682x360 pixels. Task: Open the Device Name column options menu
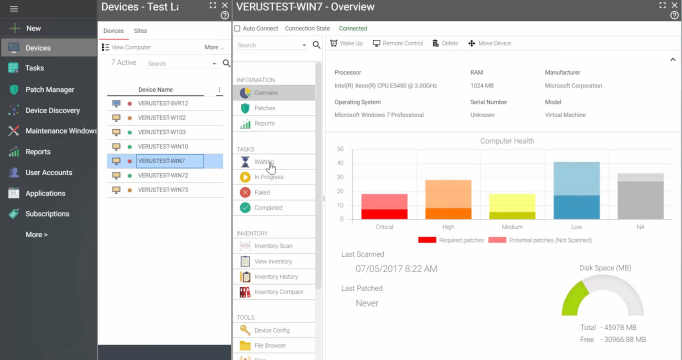(x=219, y=90)
